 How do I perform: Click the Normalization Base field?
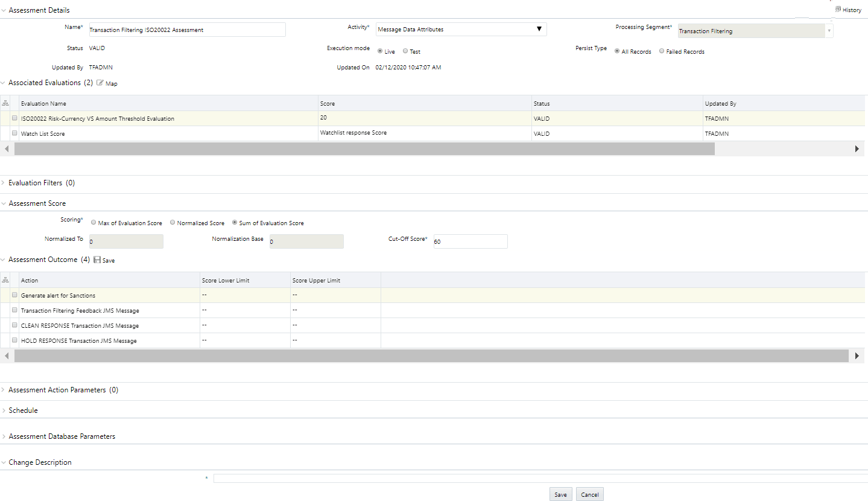click(x=306, y=241)
